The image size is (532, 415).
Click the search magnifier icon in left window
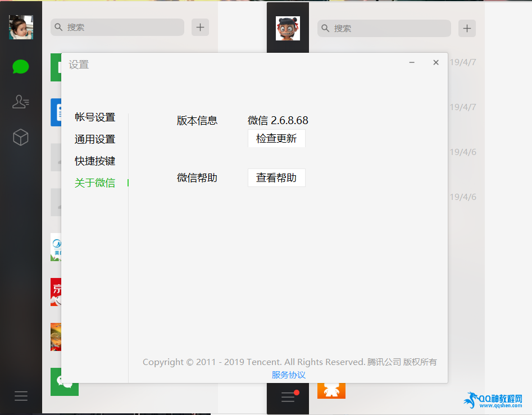[58, 27]
